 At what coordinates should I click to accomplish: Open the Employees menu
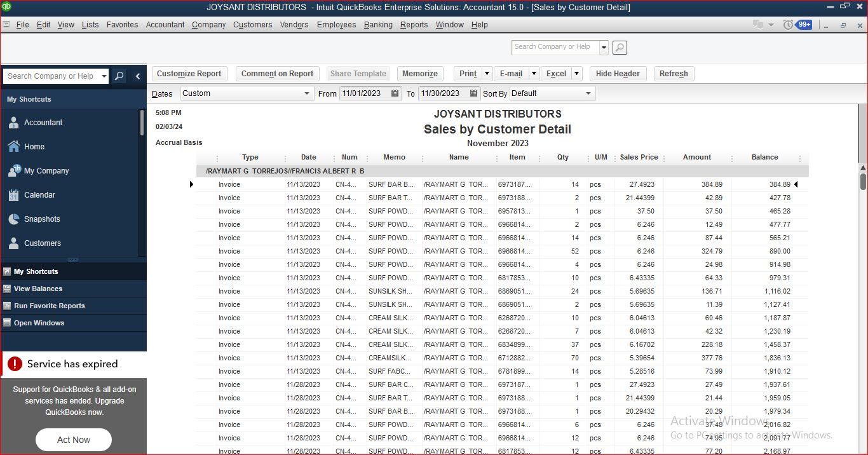(x=336, y=25)
